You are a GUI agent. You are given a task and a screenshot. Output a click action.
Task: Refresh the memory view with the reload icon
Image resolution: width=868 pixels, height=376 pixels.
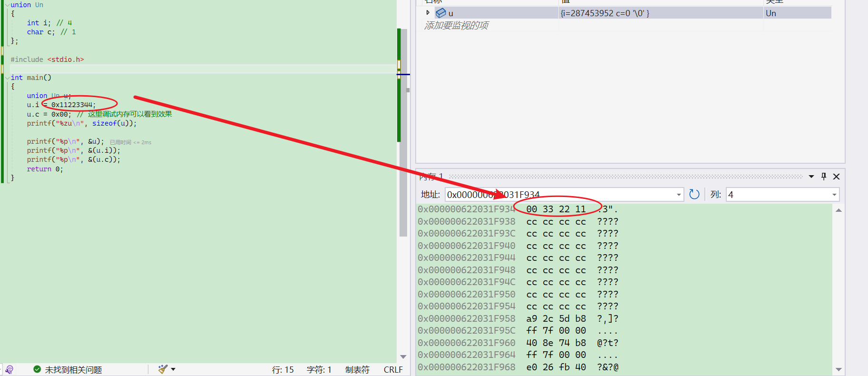click(694, 194)
